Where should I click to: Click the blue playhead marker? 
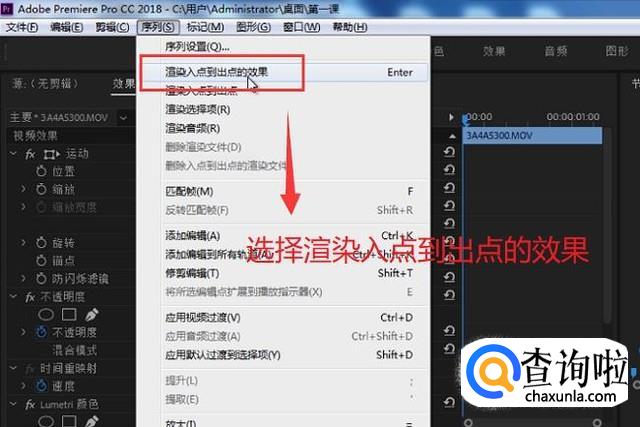(x=465, y=120)
